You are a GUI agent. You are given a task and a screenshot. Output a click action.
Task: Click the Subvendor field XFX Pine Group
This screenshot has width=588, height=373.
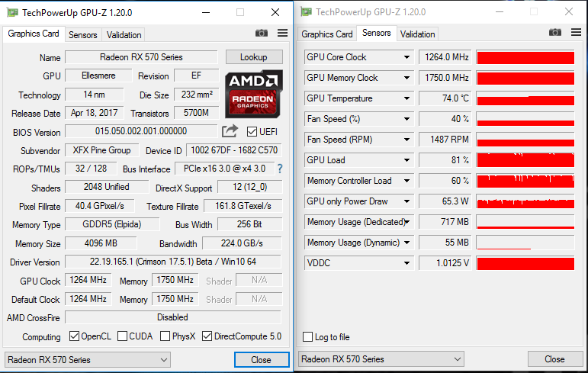click(x=102, y=150)
